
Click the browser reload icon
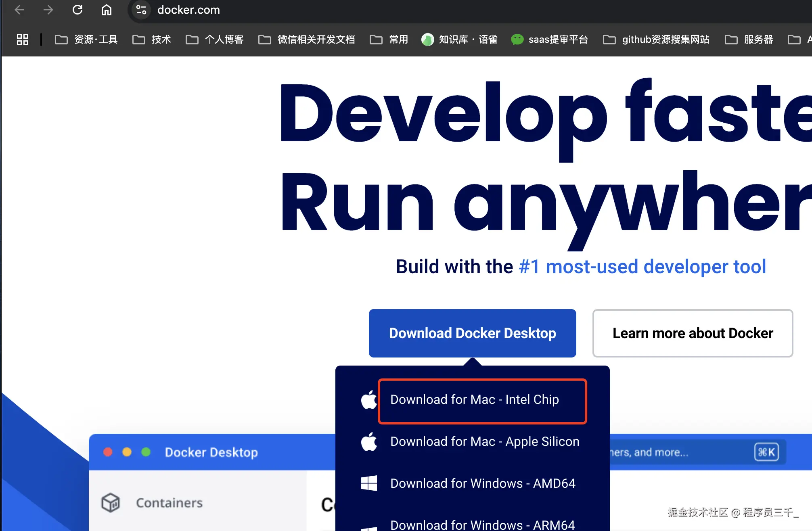(x=77, y=10)
